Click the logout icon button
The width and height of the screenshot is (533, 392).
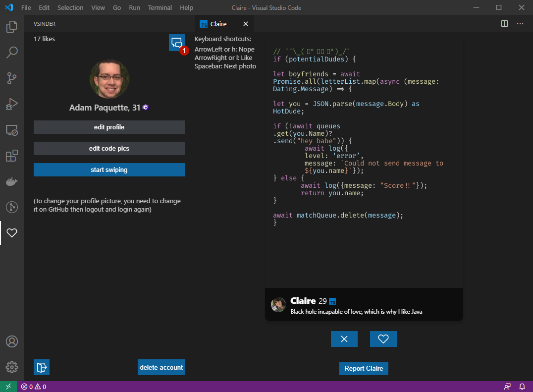(x=42, y=367)
